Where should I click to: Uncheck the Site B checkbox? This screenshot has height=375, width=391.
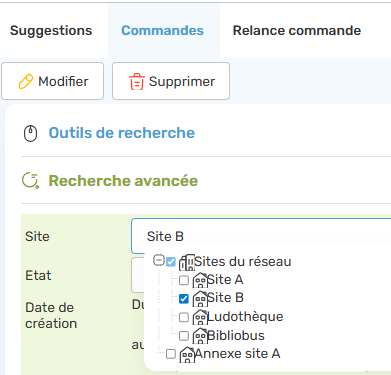point(184,299)
